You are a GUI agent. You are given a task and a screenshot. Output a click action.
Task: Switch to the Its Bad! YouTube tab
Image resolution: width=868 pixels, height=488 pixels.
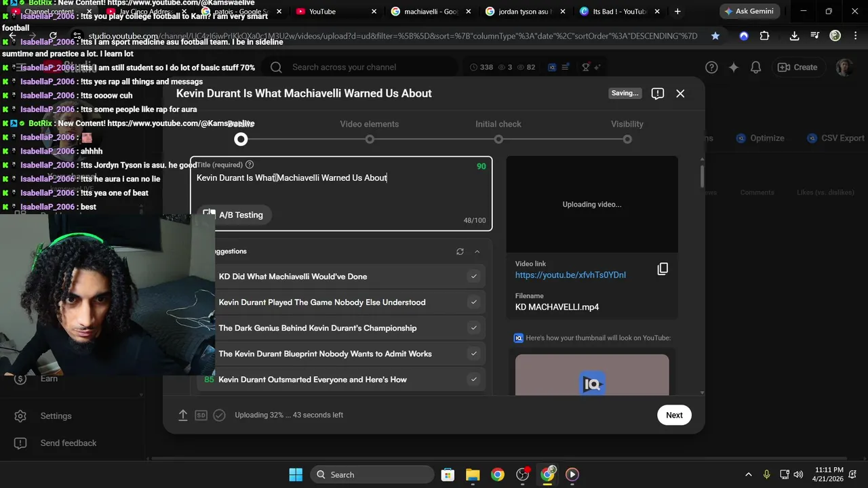pos(620,12)
